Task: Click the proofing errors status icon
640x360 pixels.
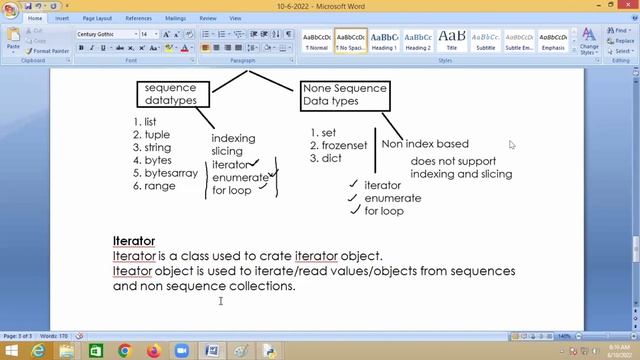Action: coord(79,336)
